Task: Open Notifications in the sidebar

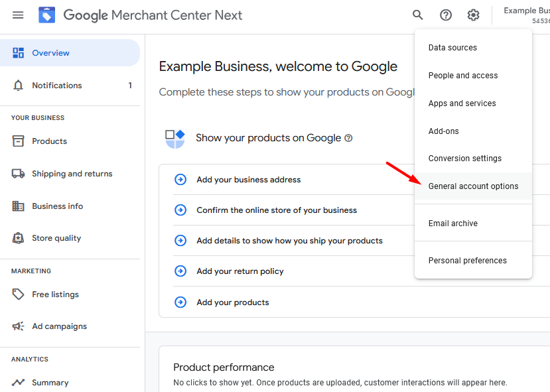Action: 70,85
